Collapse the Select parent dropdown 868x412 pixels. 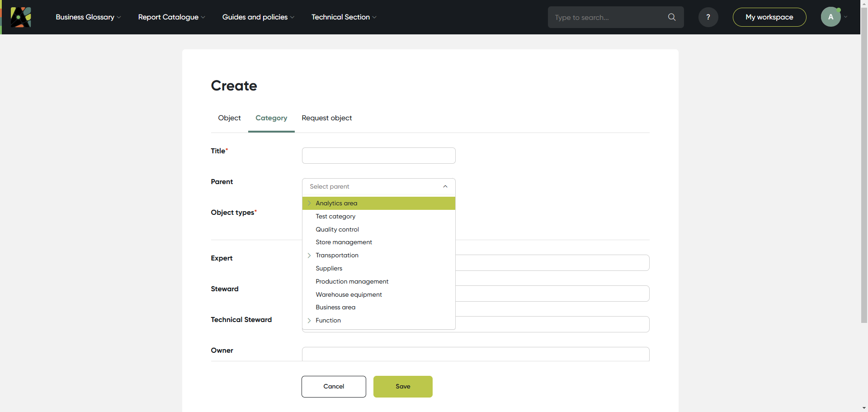coord(445,186)
